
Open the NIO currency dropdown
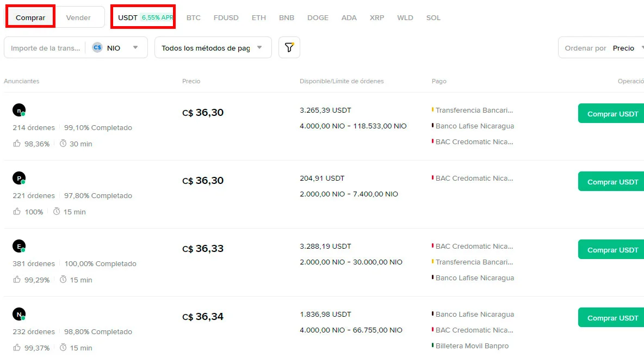point(116,48)
